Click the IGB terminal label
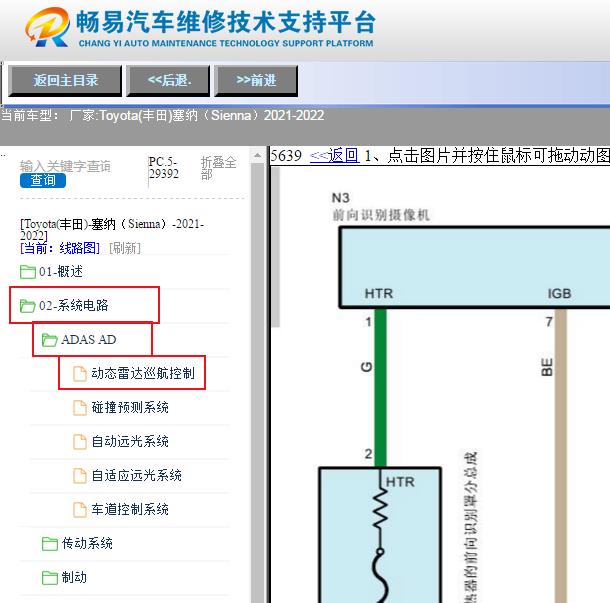 click(x=559, y=293)
